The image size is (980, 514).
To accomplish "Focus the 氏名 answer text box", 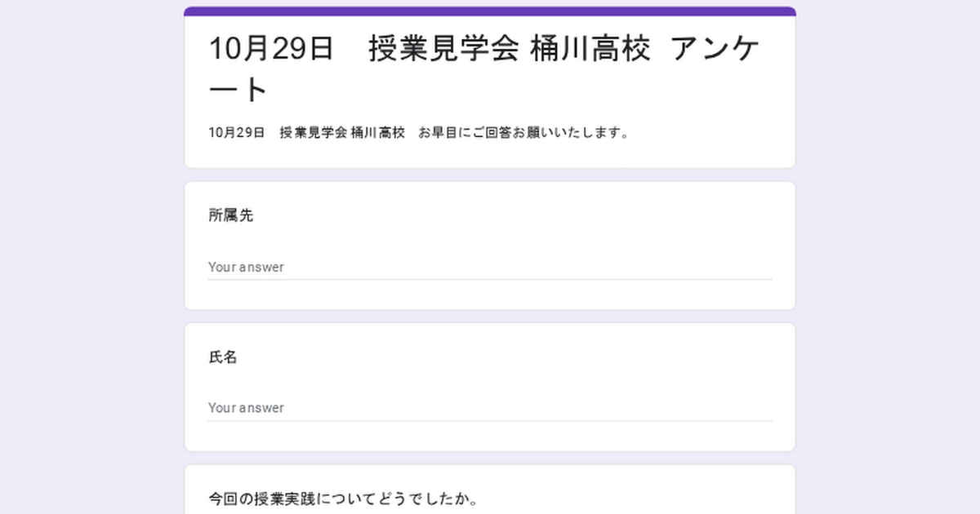I will [490, 408].
